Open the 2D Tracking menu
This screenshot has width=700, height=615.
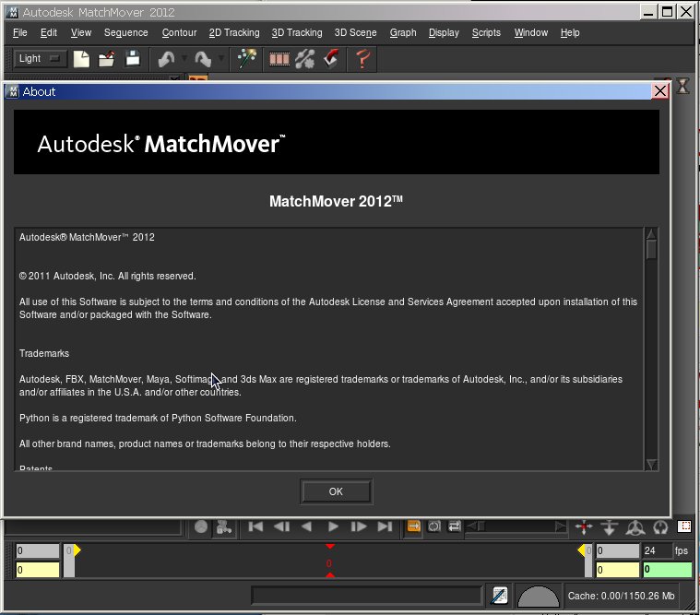click(x=234, y=32)
